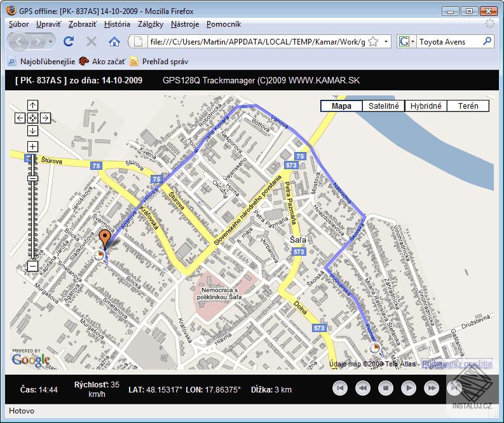Screen dimensions: 504x423
Task: Click the browser Forward button
Action: 38,41
